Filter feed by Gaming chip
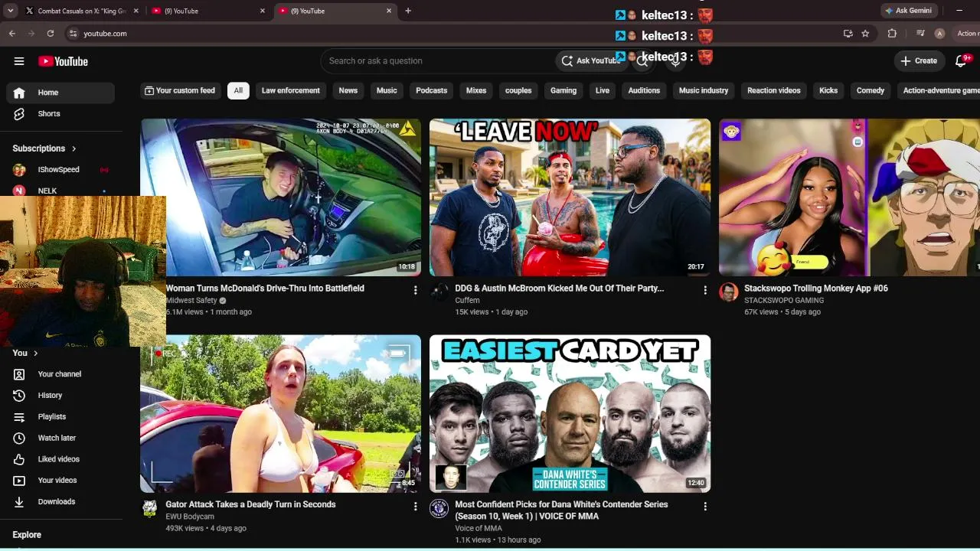This screenshot has height=551, width=980. tap(563, 90)
